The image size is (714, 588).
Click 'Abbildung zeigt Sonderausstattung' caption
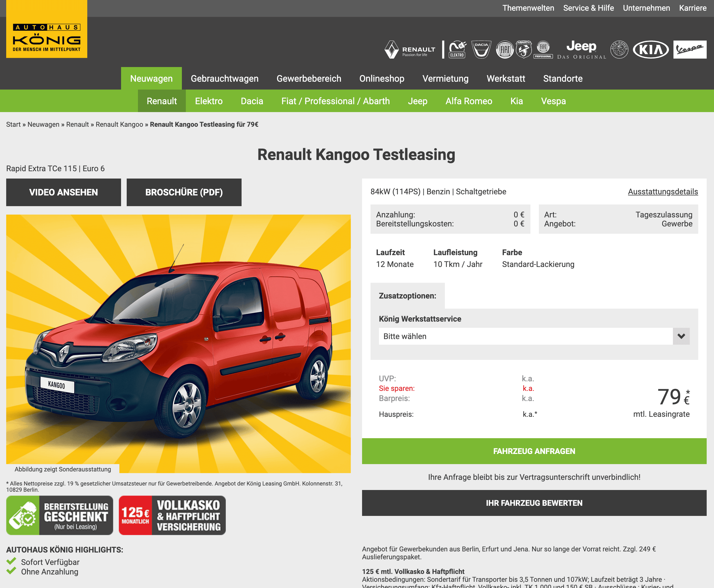[63, 469]
